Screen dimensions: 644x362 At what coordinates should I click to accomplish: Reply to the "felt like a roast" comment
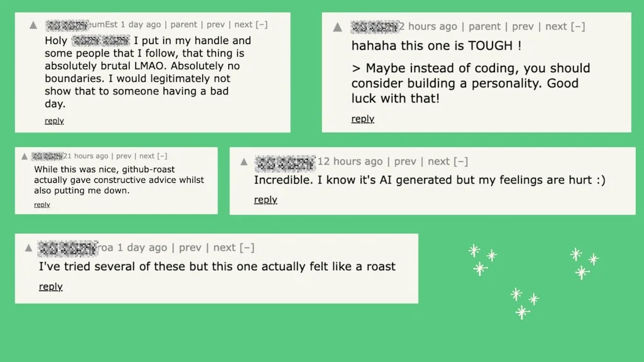coord(50,287)
